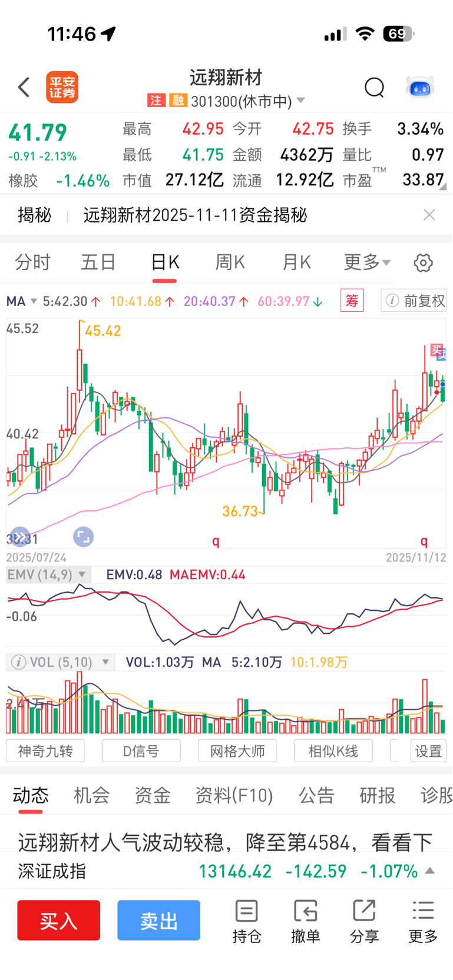453x980 pixels.
Task: Tap the 神奇九转 button
Action: 45,751
